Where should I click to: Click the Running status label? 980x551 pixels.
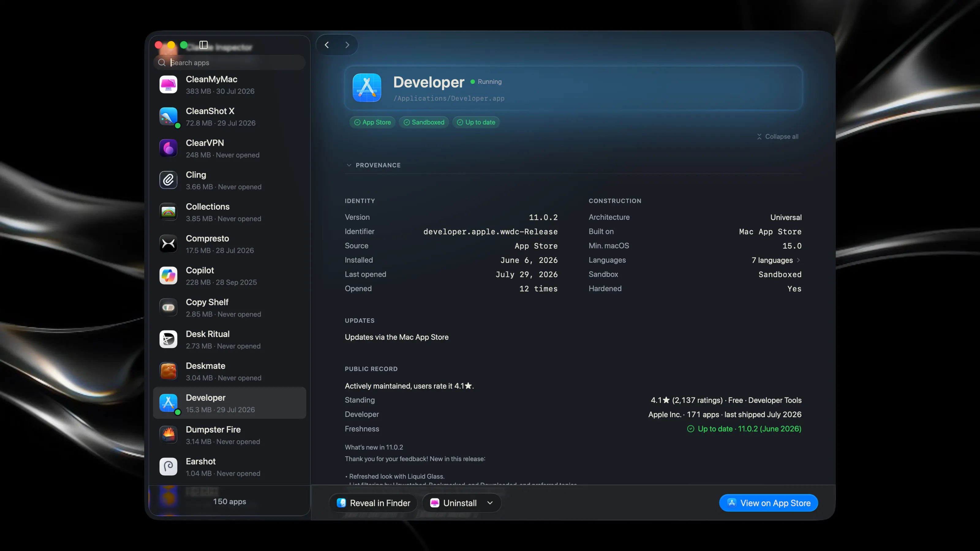(x=489, y=82)
